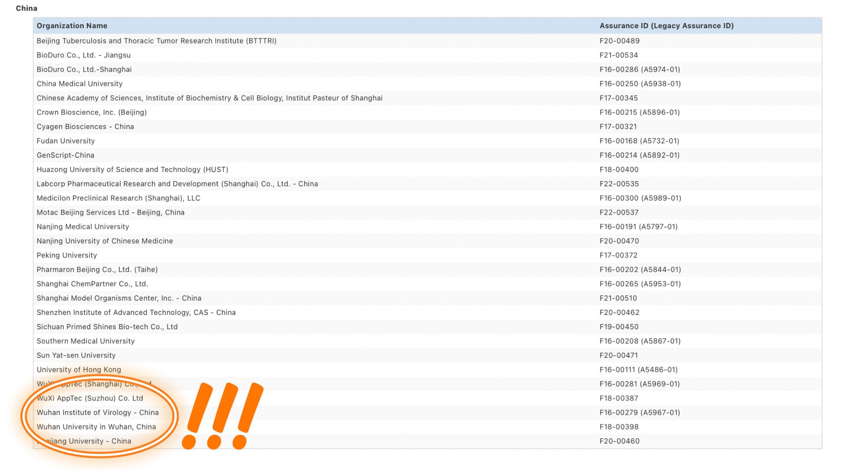Select "Huazong University of Science and Technology (HUST)"
The height and width of the screenshot is (470, 868).
tap(132, 170)
